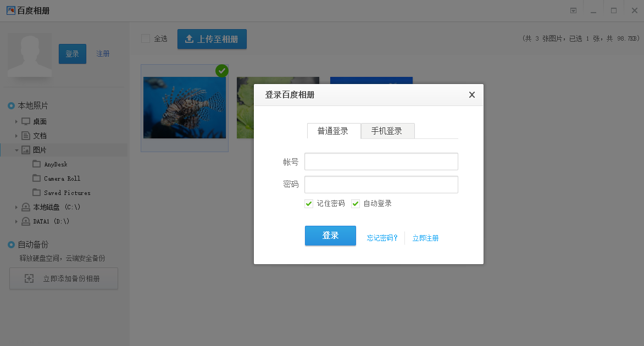Expand the DATA1 (D:\) node arrow
This screenshot has width=644, height=346.
16,221
